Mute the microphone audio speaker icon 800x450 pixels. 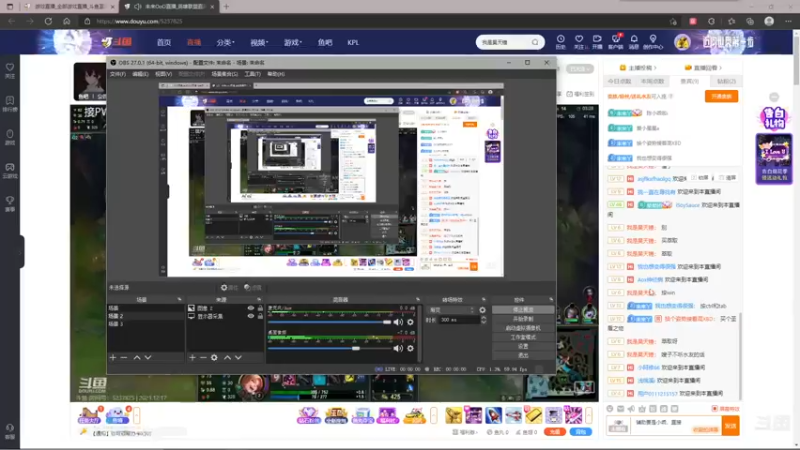[398, 322]
